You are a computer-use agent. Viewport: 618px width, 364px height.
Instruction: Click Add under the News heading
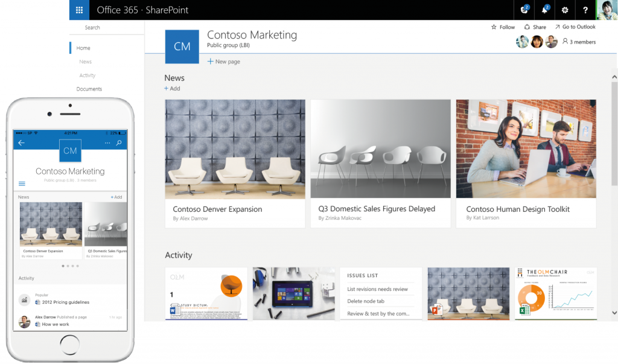pyautogui.click(x=172, y=88)
